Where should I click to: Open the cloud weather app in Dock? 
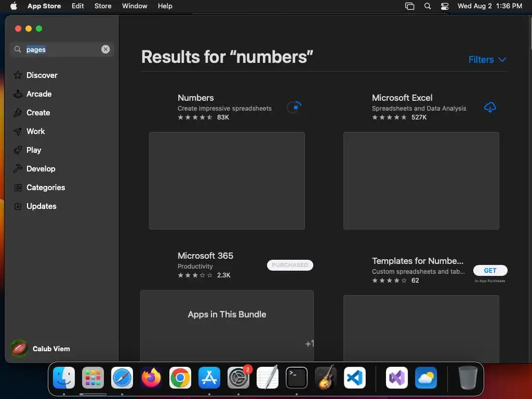click(426, 378)
